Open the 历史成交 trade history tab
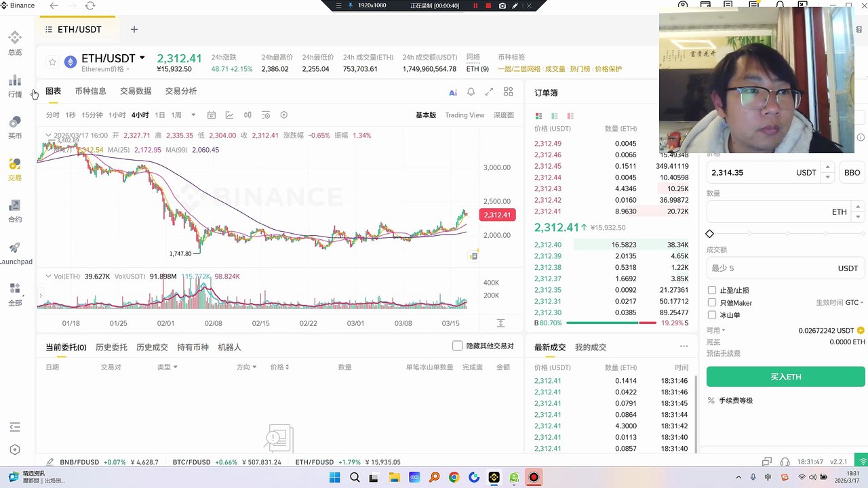The width and height of the screenshot is (868, 488). point(152,347)
